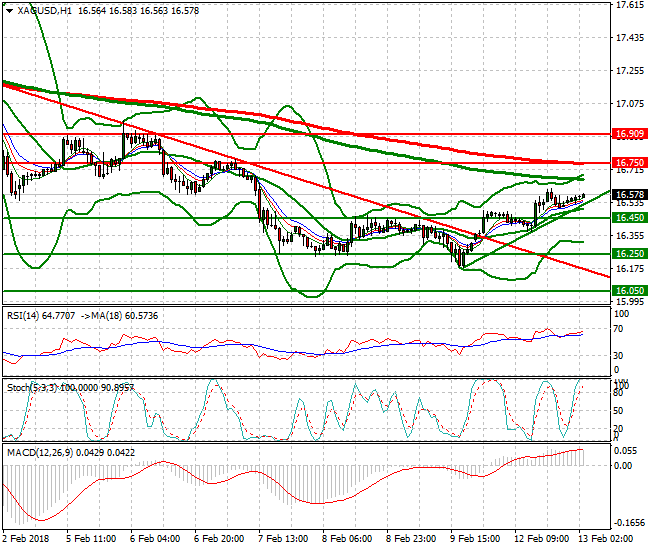
Task: Click the 8 Feb 23:00 time label
Action: [x=411, y=539]
